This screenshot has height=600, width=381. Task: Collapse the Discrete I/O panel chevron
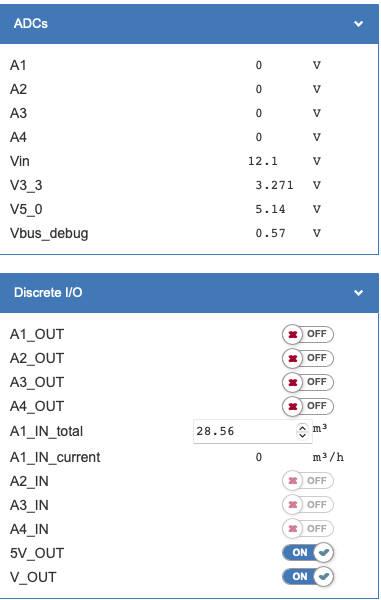[358, 293]
